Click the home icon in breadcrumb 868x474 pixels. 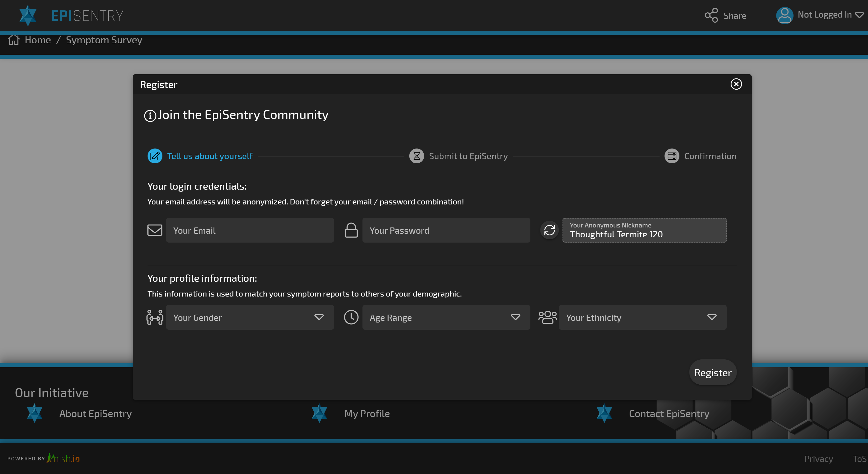pyautogui.click(x=13, y=40)
